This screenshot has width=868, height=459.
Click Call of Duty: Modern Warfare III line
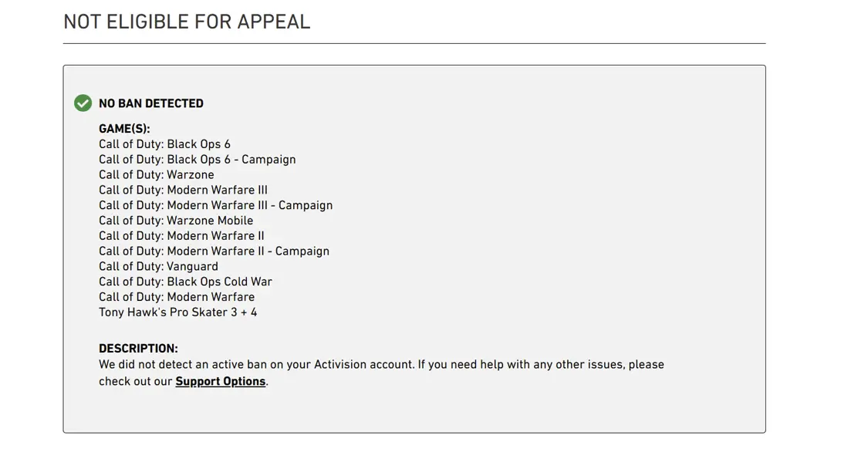coord(183,190)
